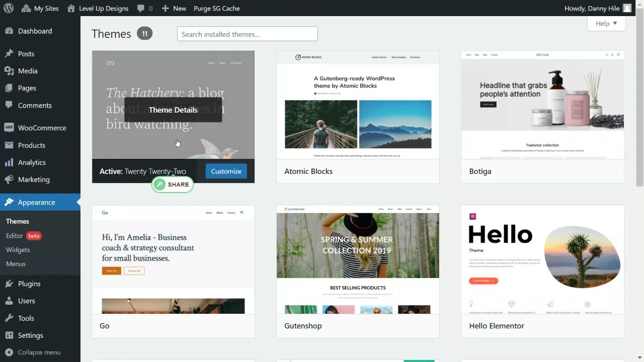
Task: Click the Themes page heading
Action: [111, 34]
